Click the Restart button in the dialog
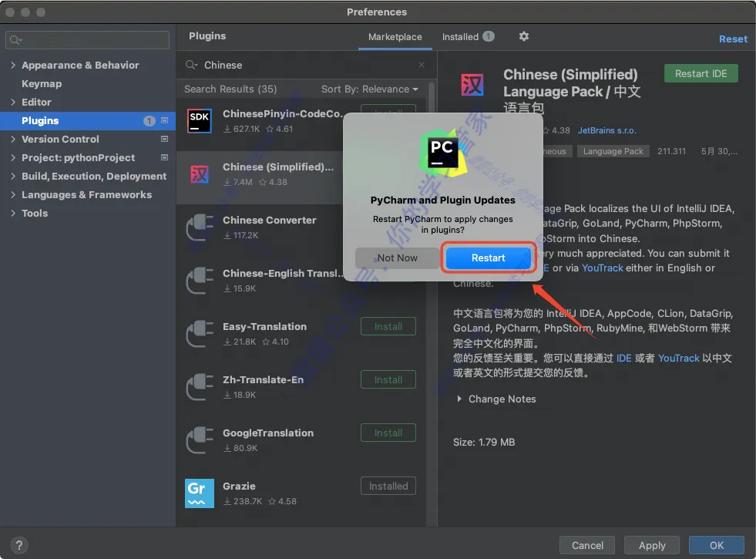 (488, 258)
